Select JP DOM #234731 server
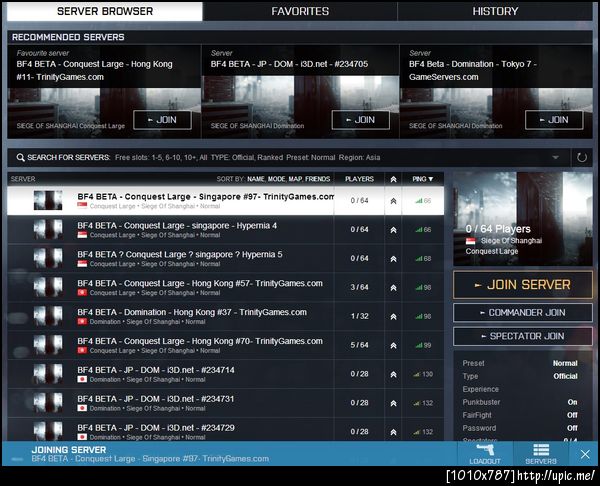This screenshot has width=600, height=486. click(225, 403)
